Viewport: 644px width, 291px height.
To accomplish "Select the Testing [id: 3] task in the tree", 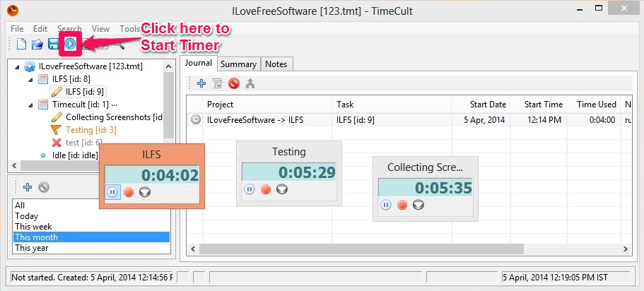I will coord(91,130).
